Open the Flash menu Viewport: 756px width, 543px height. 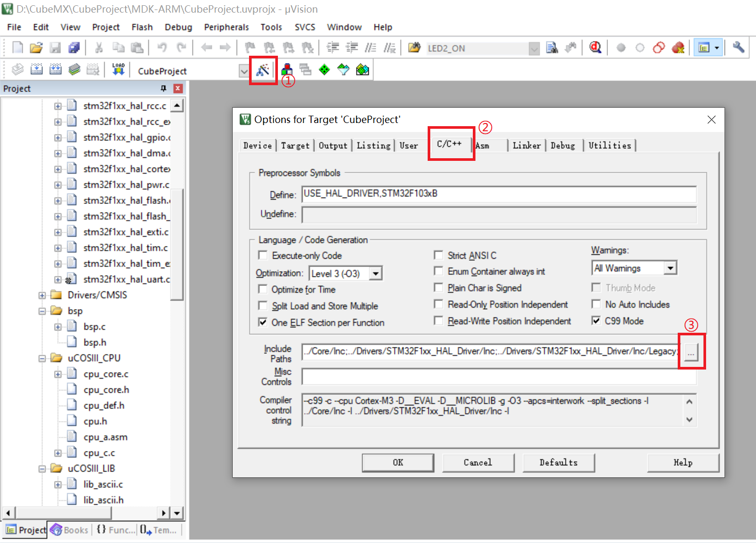tap(142, 27)
